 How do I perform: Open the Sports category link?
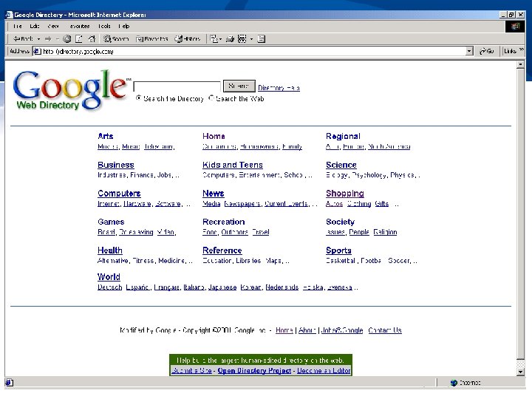[338, 250]
